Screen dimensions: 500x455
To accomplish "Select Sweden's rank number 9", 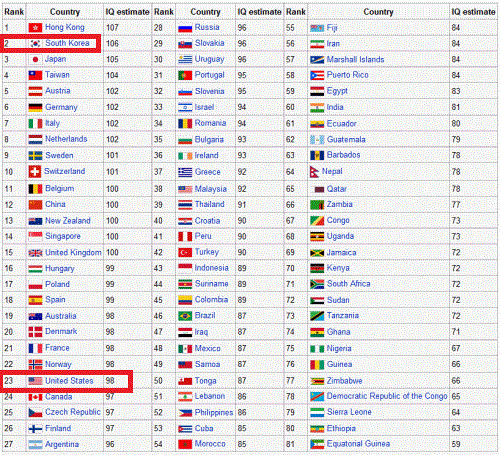I will point(7,156).
